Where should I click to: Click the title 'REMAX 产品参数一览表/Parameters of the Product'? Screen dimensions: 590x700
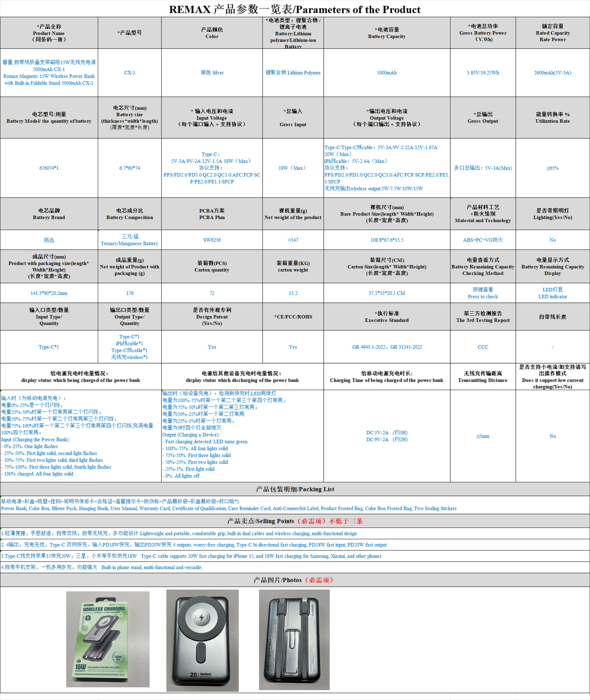tap(295, 9)
